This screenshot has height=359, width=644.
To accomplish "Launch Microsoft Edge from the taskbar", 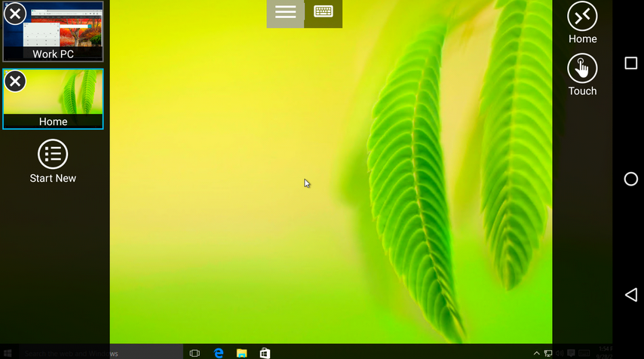I will (x=219, y=352).
